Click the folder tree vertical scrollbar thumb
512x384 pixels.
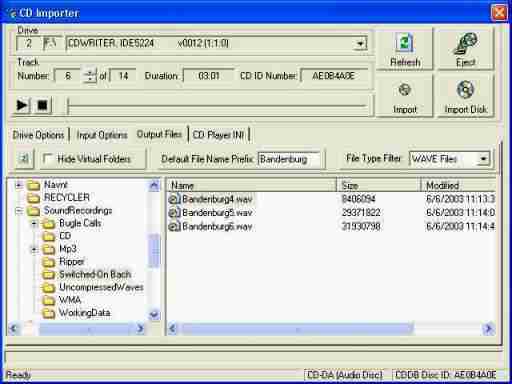tap(154, 250)
